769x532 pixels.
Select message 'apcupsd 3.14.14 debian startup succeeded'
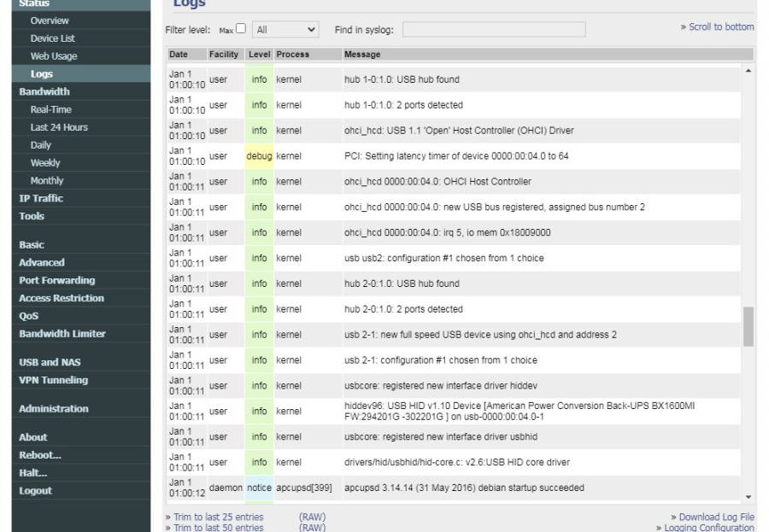click(x=464, y=488)
